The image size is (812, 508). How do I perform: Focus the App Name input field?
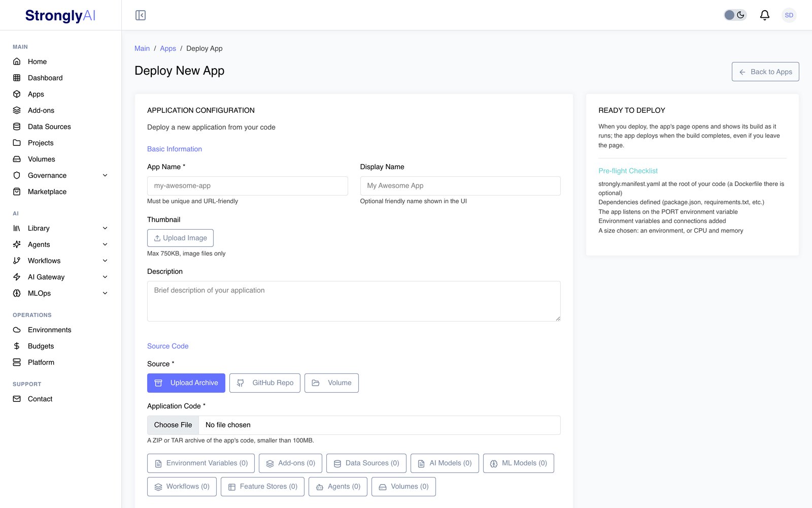pyautogui.click(x=248, y=186)
